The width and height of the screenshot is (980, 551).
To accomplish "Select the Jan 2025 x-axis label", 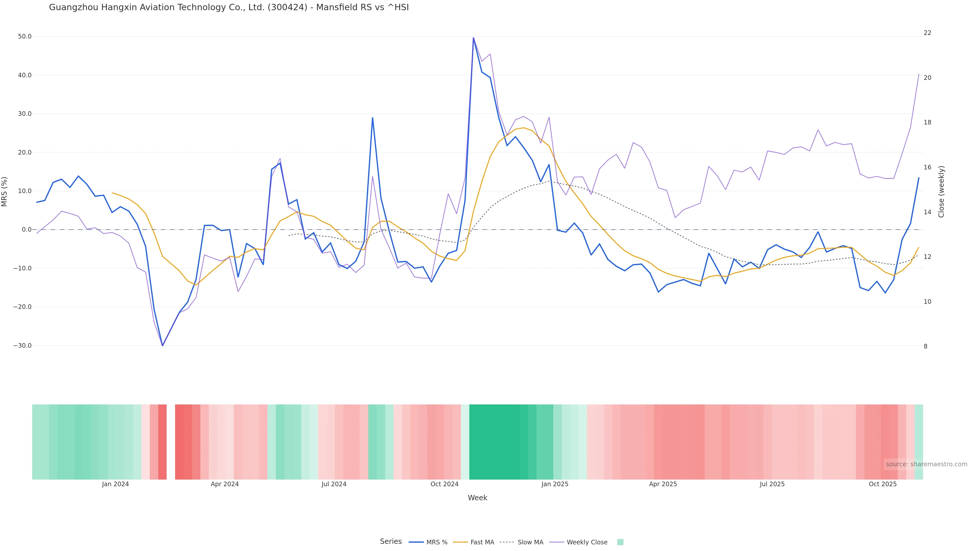I will 555,484.
